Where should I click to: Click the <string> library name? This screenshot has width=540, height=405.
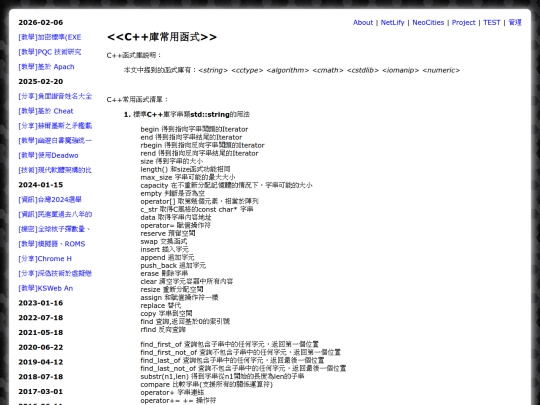point(213,70)
